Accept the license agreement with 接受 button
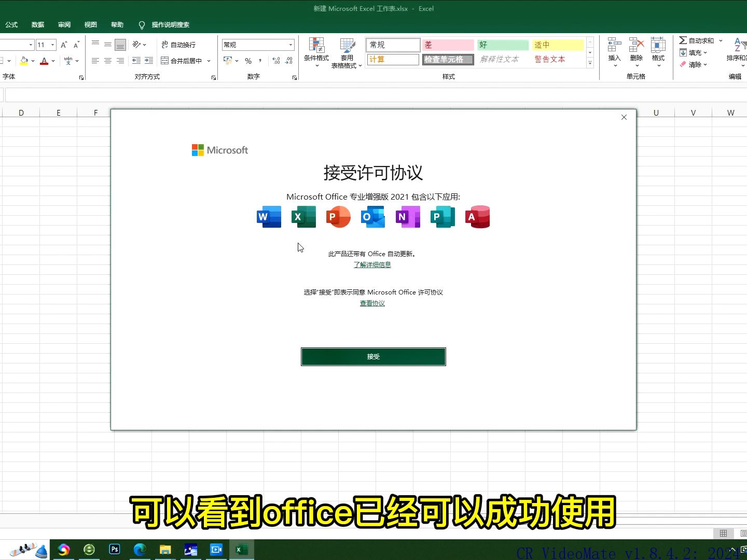 [x=373, y=357]
